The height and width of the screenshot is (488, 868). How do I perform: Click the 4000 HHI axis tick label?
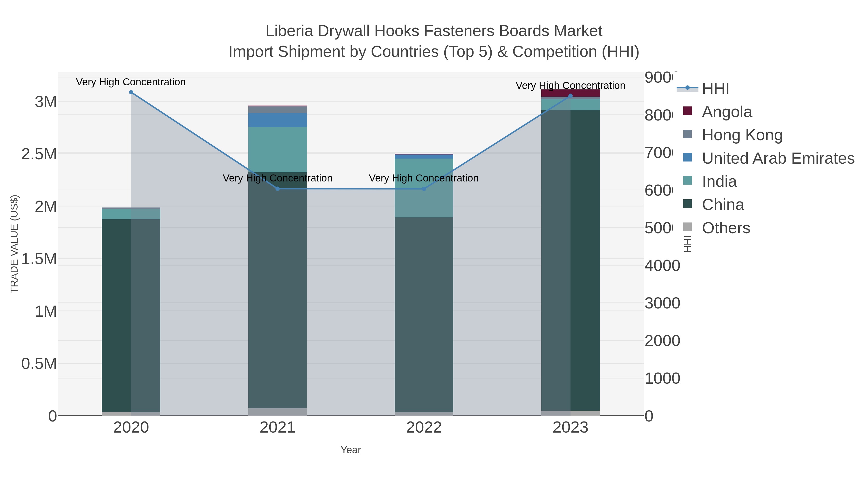(x=663, y=266)
